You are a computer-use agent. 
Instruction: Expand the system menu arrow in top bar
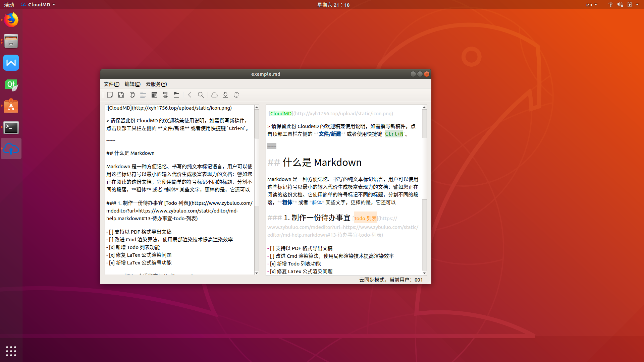[637, 5]
